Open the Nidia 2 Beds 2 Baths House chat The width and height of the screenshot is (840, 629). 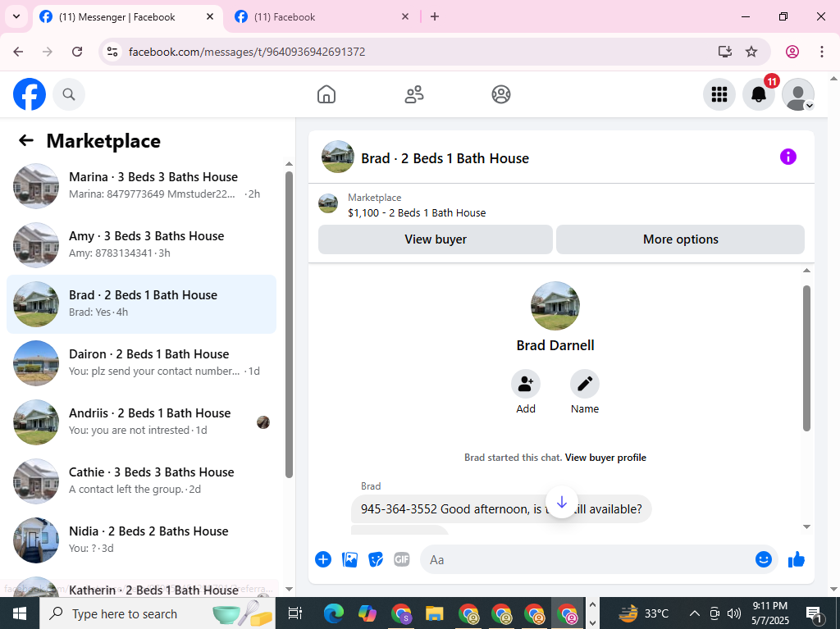pos(141,540)
